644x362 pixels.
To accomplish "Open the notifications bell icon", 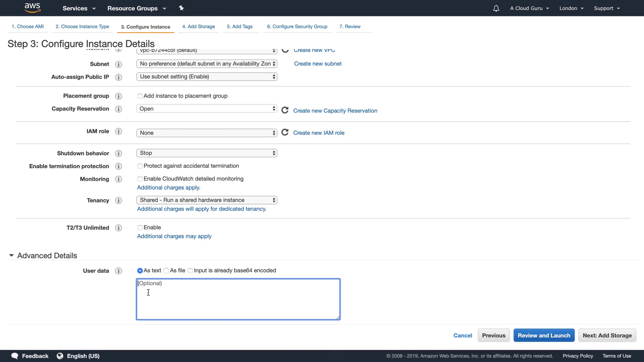I will point(496,8).
